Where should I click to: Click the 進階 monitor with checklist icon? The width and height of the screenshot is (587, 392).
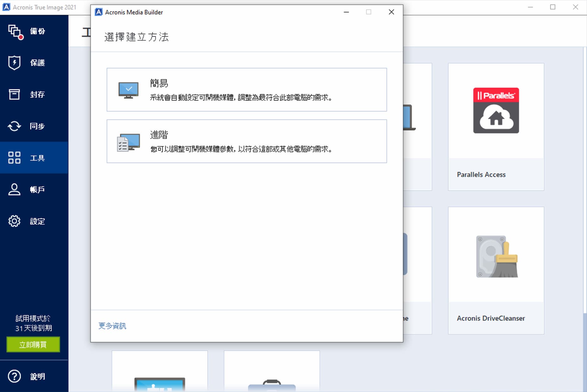coord(128,142)
